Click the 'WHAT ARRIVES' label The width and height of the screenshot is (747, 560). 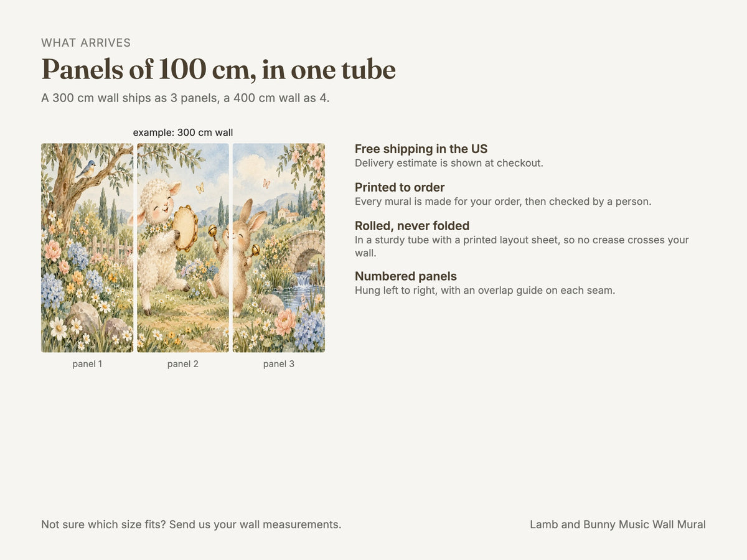tap(86, 43)
